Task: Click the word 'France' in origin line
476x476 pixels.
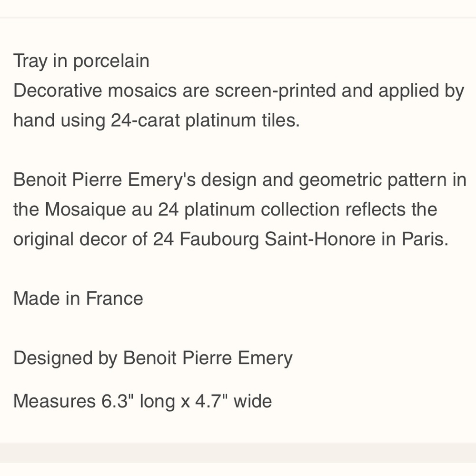Action: pyautogui.click(x=114, y=298)
